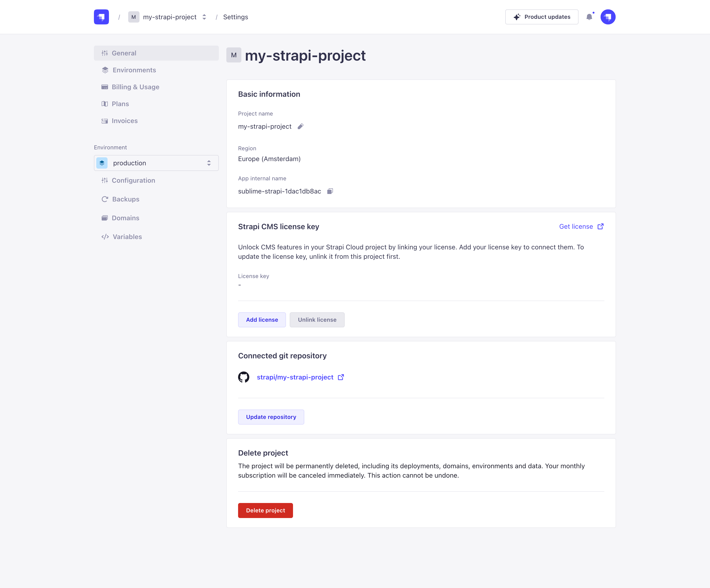Click the Delete project button
710x588 pixels.
tap(265, 510)
